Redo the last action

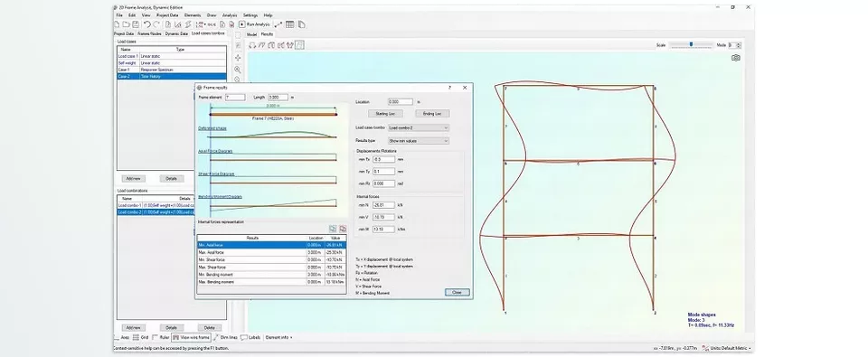tap(156, 24)
